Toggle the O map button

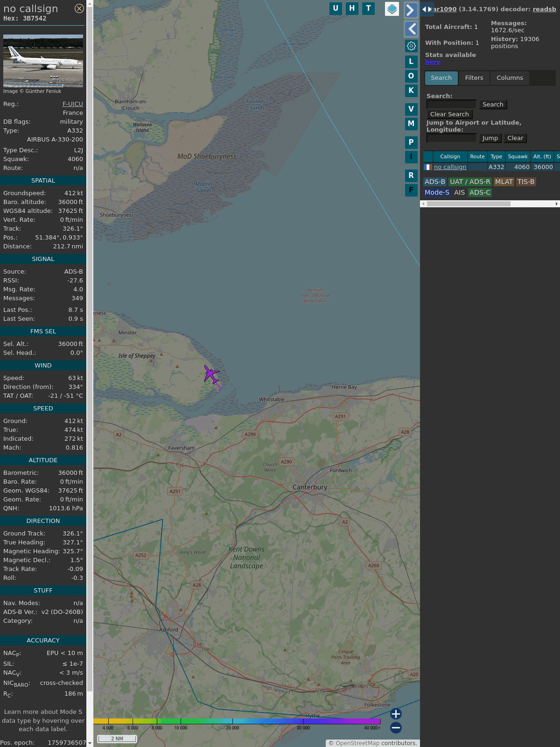click(411, 76)
